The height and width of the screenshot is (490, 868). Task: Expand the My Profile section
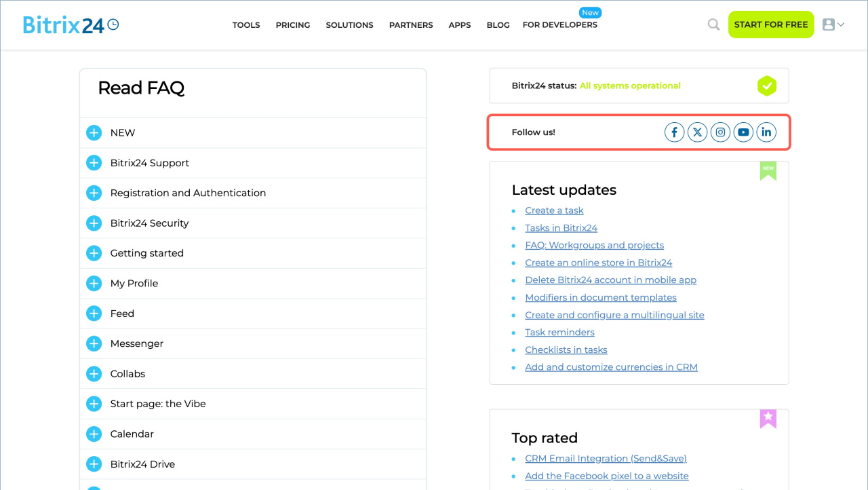(x=94, y=283)
